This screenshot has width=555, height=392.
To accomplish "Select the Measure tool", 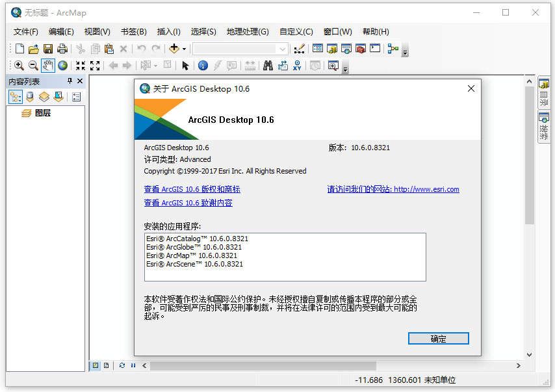I will click(250, 65).
